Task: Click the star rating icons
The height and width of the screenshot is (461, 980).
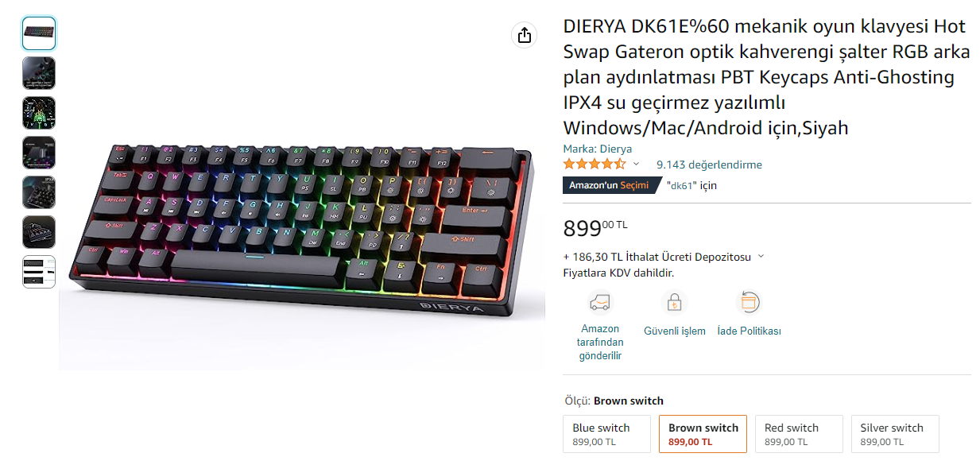Action: [x=595, y=165]
